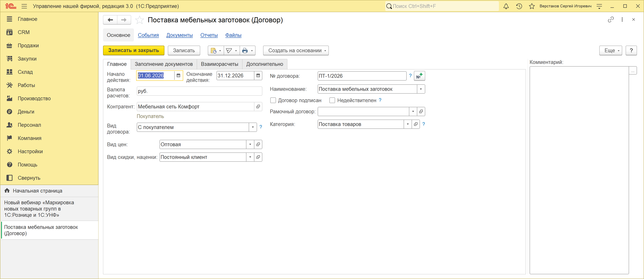644x279 pixels.
Task: Expand the Рамочный договор dropdown
Action: pos(413,112)
